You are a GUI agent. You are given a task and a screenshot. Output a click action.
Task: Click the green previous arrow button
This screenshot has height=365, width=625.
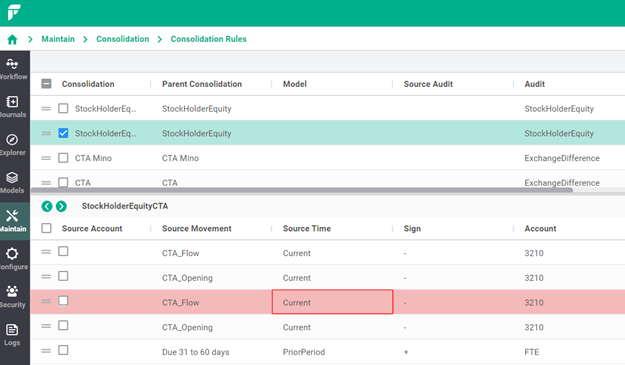coord(47,206)
